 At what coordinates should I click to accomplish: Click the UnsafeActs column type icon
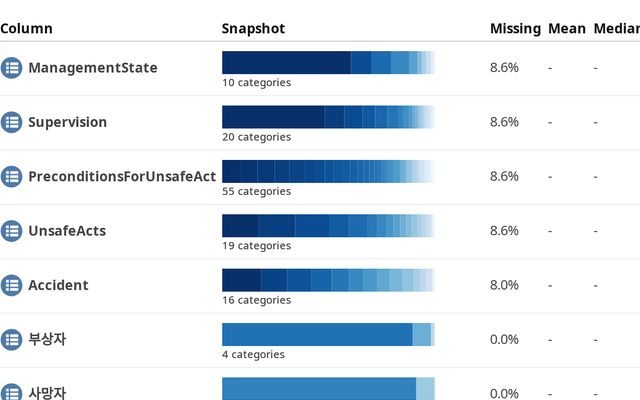[x=11, y=231]
